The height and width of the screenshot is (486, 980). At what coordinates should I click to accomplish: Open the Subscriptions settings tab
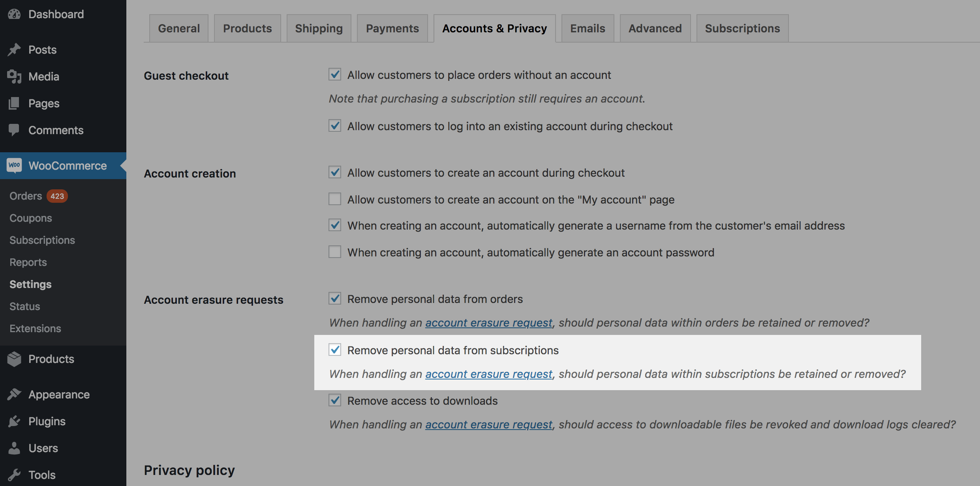coord(742,28)
